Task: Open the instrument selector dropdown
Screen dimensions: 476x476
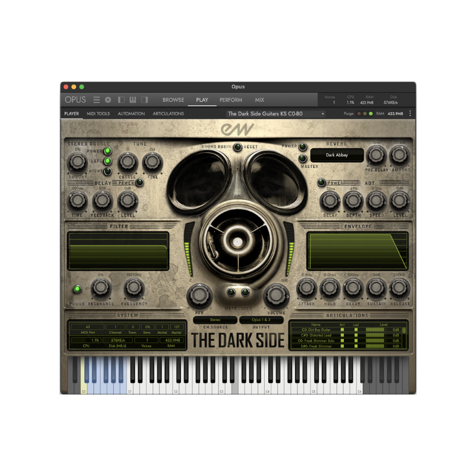Action: click(275, 114)
